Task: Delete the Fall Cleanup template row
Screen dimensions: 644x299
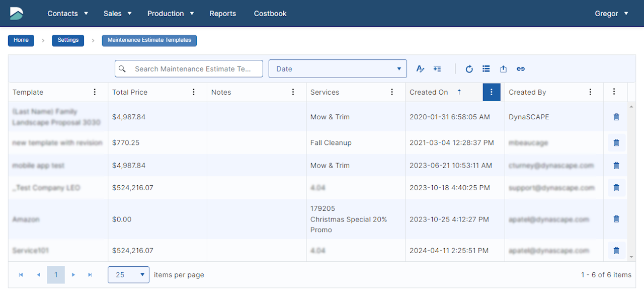Action: point(616,143)
